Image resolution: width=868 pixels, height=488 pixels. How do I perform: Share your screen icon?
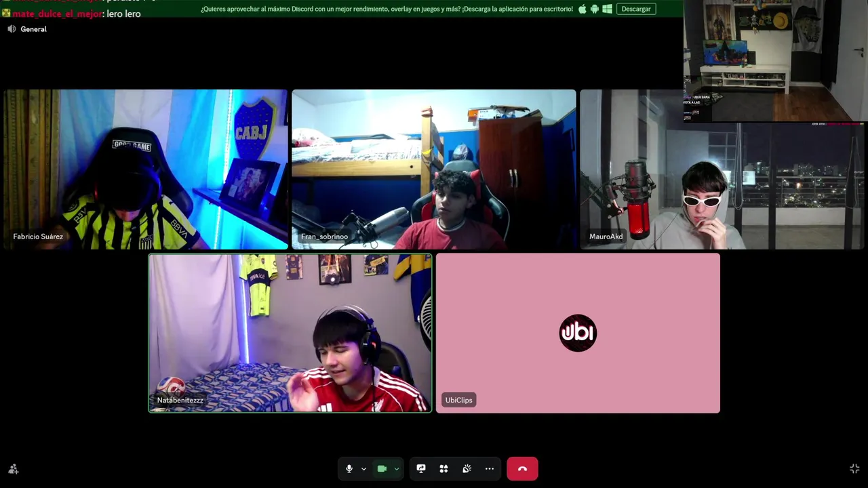421,468
